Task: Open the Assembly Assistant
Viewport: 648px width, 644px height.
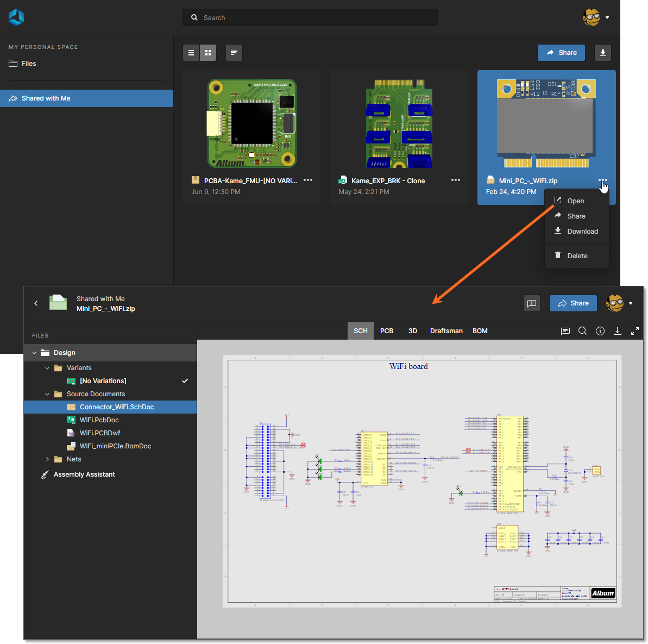Action: 110,474
